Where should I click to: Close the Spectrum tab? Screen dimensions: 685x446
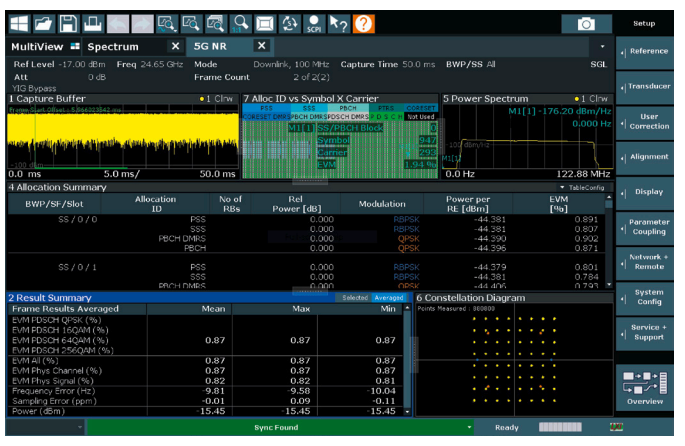click(175, 46)
